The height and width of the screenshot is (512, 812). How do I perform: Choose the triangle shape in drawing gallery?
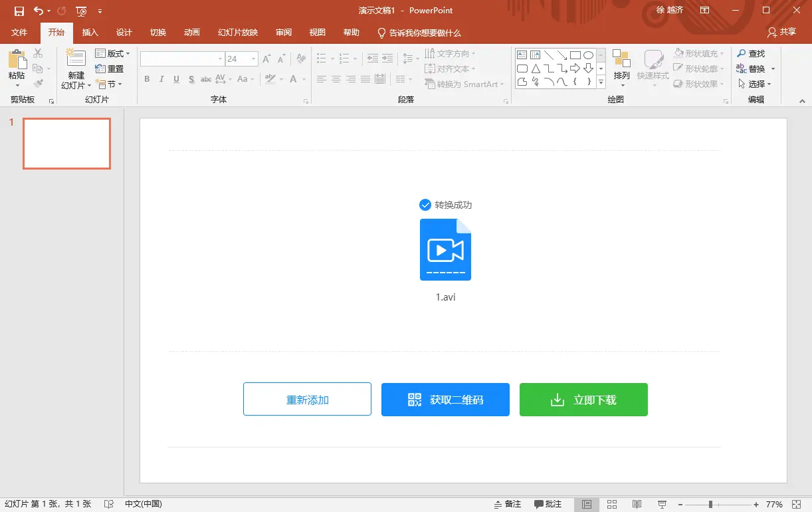pyautogui.click(x=535, y=68)
